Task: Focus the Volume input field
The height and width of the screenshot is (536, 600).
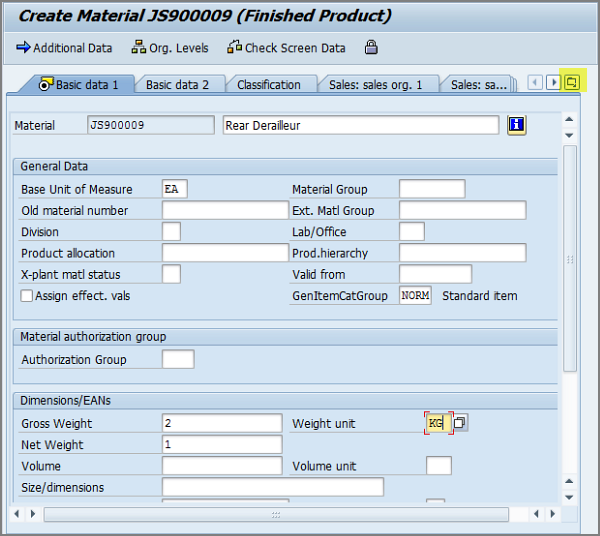Action: click(222, 466)
